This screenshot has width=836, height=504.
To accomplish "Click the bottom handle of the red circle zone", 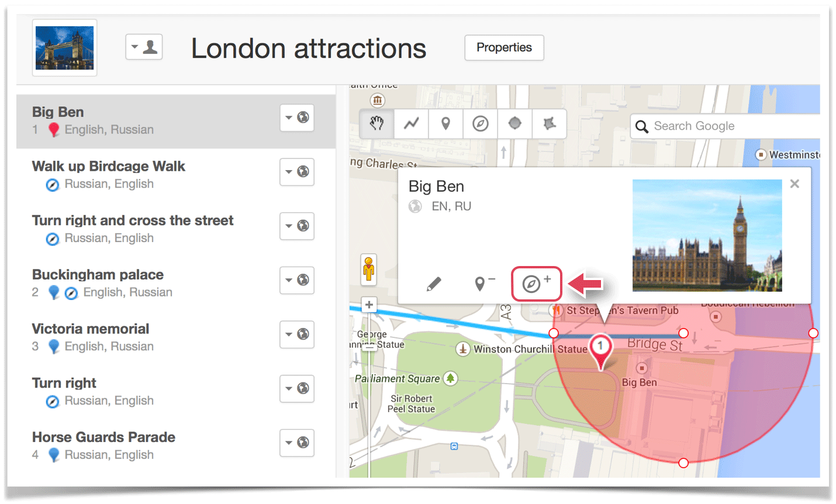I will 683,463.
